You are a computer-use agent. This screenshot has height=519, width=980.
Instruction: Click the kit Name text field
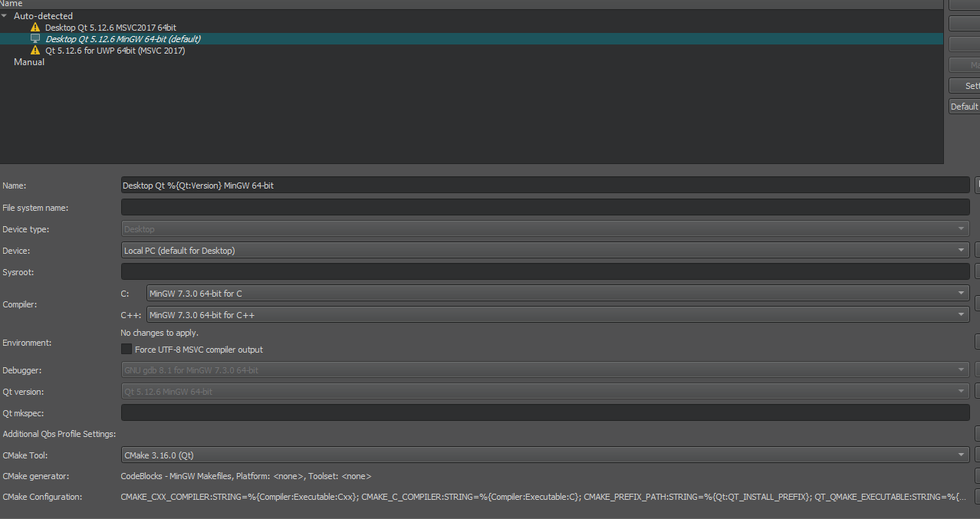(544, 186)
